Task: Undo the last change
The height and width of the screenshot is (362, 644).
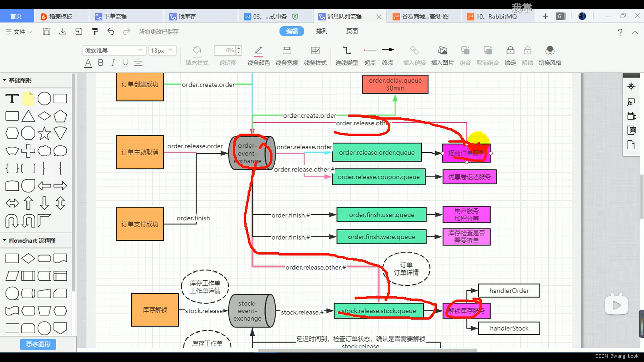Action: click(x=111, y=32)
